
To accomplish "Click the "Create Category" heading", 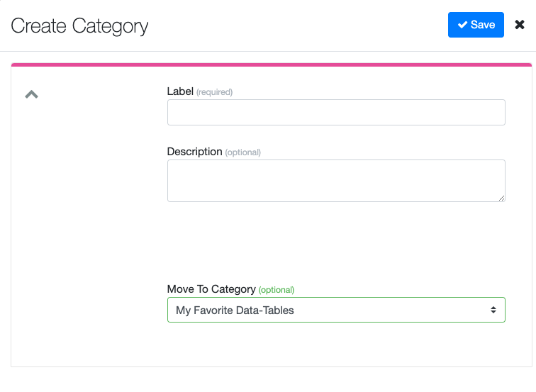I will click(x=79, y=26).
